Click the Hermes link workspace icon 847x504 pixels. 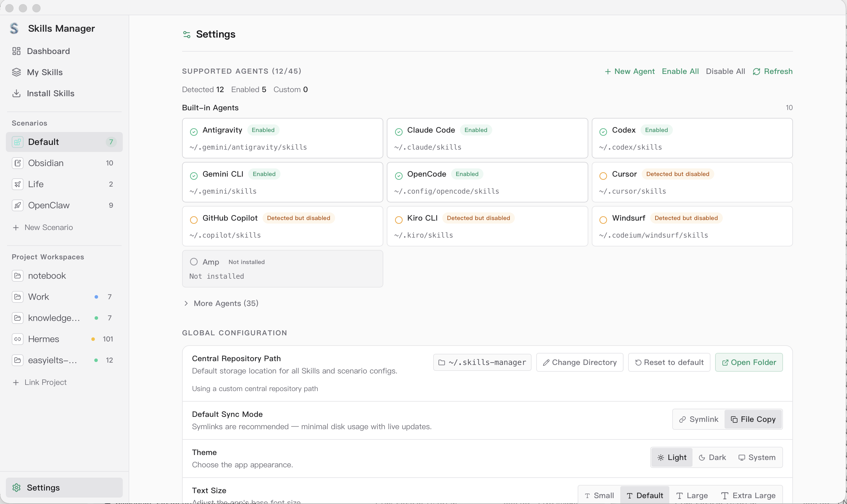pyautogui.click(x=18, y=339)
